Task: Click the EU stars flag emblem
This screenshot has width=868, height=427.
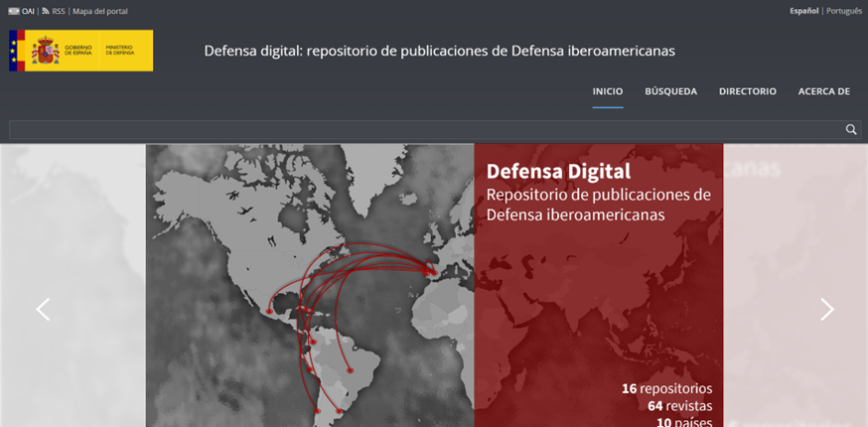Action: (x=15, y=51)
